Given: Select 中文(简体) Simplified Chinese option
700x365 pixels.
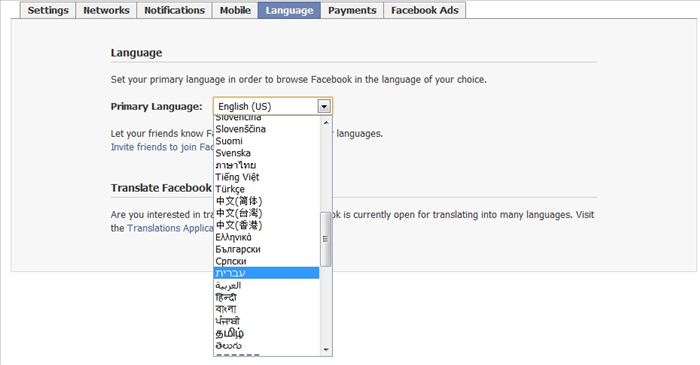Looking at the screenshot, I should [267, 201].
